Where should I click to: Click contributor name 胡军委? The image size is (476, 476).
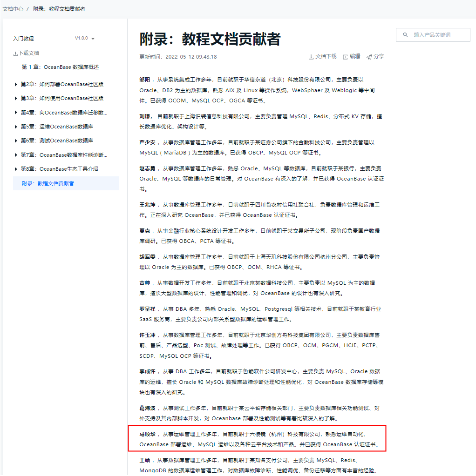coord(148,257)
